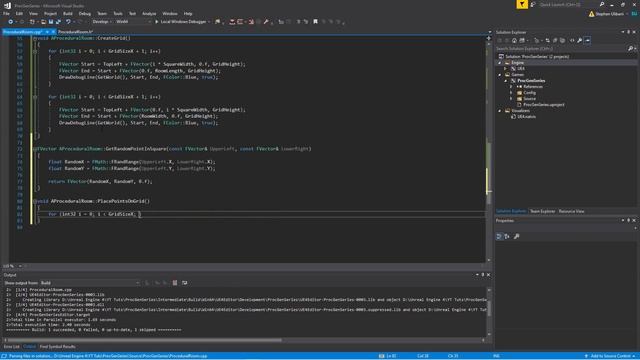Viewport: 640px width, 360px height.
Task: Click Search Solution Explorer field
Action: pyautogui.click(x=561, y=49)
